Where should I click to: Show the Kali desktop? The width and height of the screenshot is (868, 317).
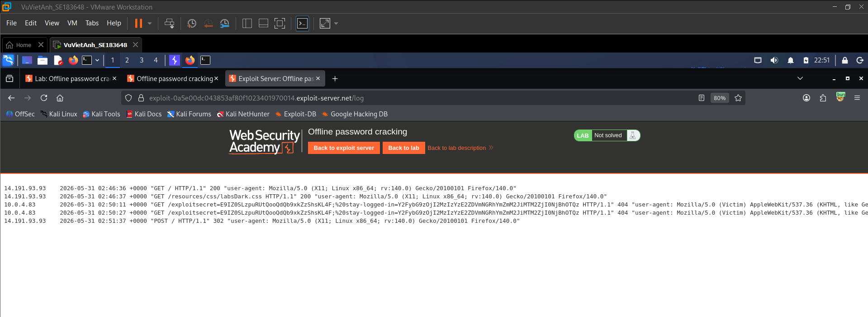[x=27, y=60]
